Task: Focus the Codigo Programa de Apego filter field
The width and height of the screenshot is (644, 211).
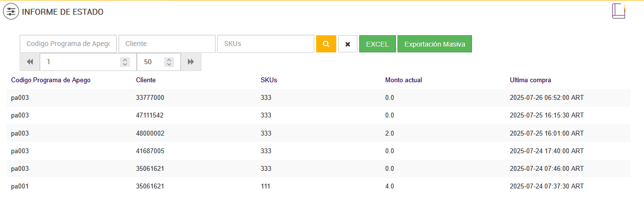Action: [68, 44]
